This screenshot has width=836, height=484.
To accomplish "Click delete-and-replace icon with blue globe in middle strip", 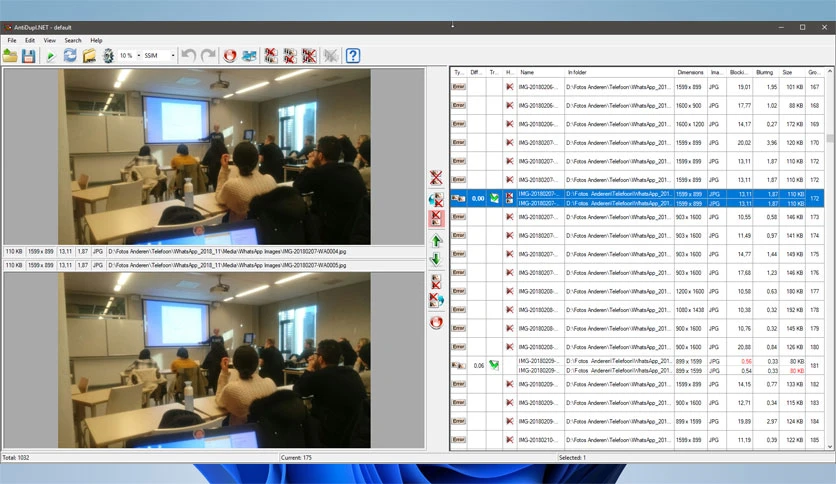I will click(x=436, y=300).
